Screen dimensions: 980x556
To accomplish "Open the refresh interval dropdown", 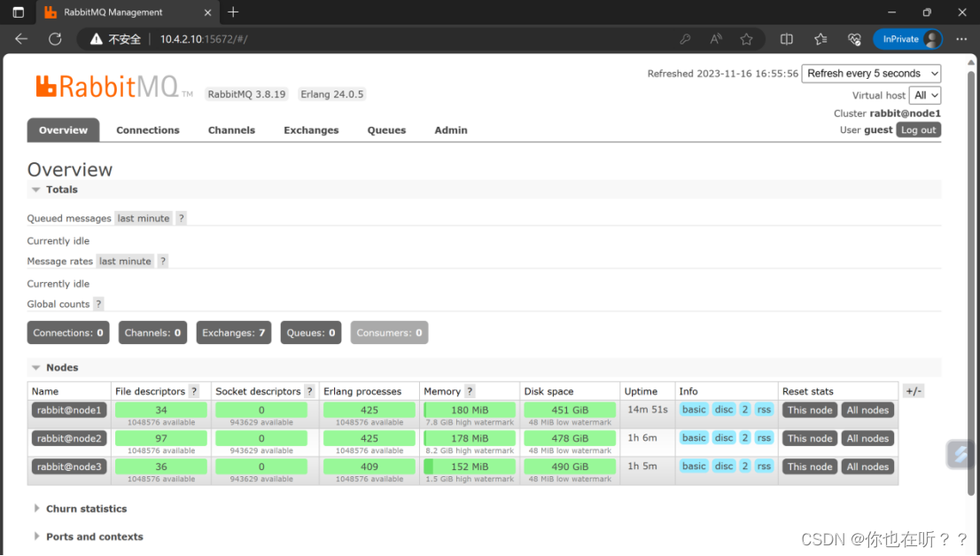I will click(871, 73).
